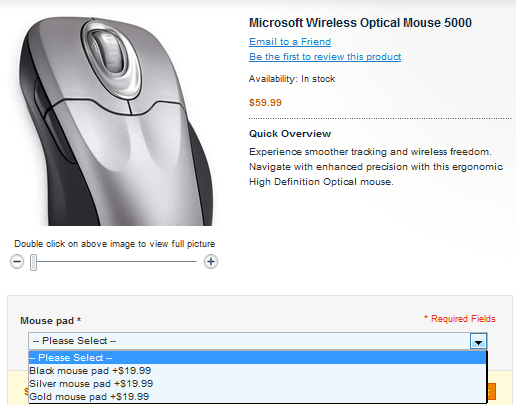Click the middle of the zoom slider track
This screenshot has height=405, width=516.
pos(114,262)
